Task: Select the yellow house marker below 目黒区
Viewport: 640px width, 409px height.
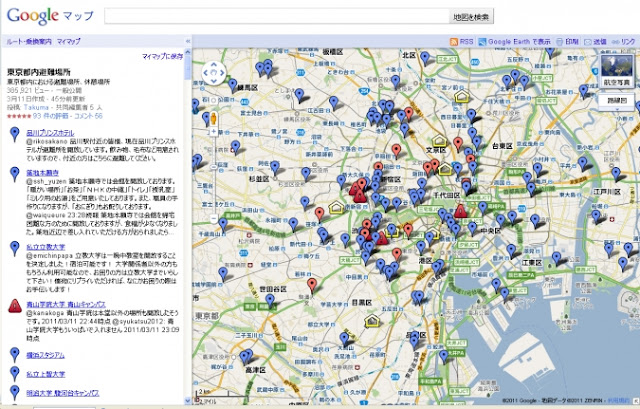Action: point(372,321)
